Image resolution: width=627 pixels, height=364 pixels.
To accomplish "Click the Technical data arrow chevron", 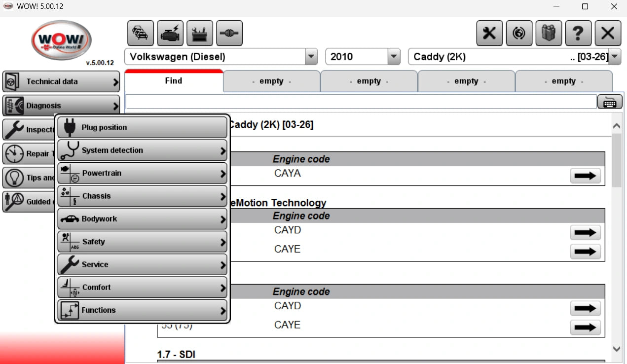I will [x=115, y=82].
